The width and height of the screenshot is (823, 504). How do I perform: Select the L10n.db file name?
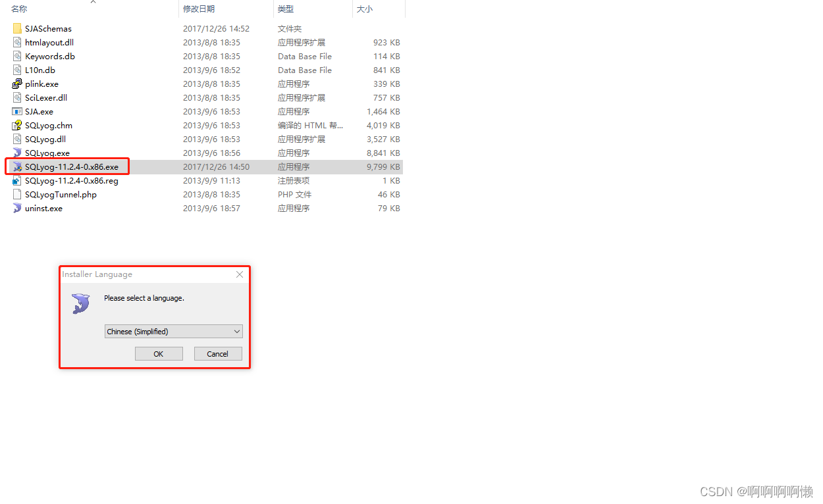[40, 70]
